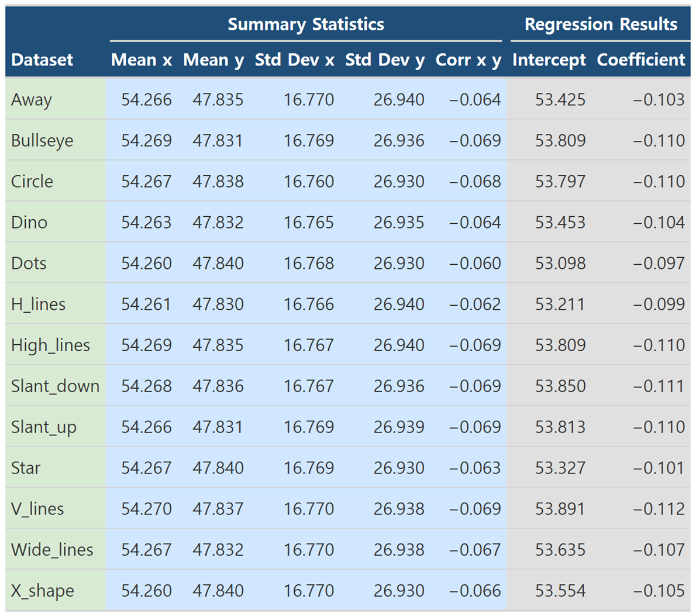Click the Summary Statistics spanner heading
696x616 pixels.
click(305, 25)
